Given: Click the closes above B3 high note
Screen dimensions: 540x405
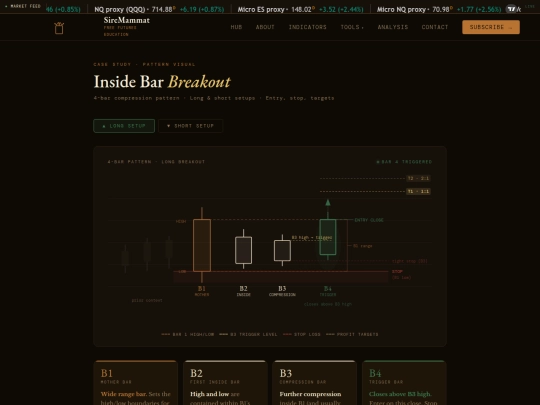Looking at the screenshot, I should (x=328, y=304).
